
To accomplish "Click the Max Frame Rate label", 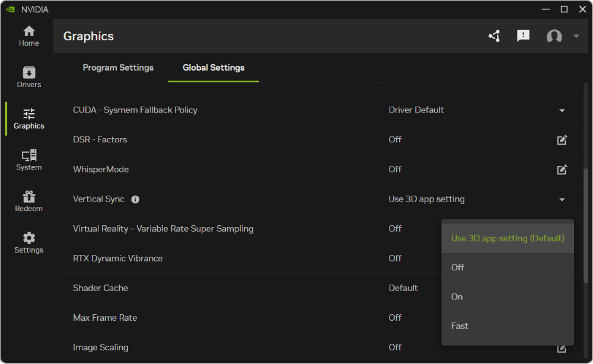I will (x=105, y=318).
